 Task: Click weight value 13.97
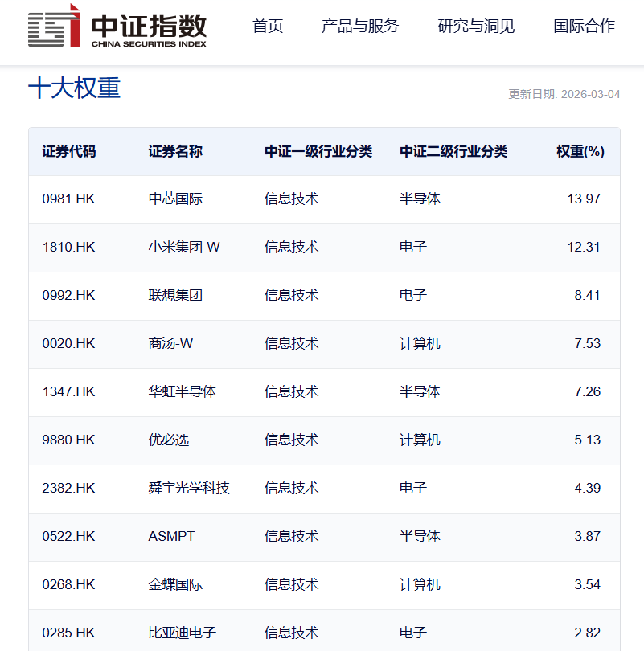[x=584, y=199]
